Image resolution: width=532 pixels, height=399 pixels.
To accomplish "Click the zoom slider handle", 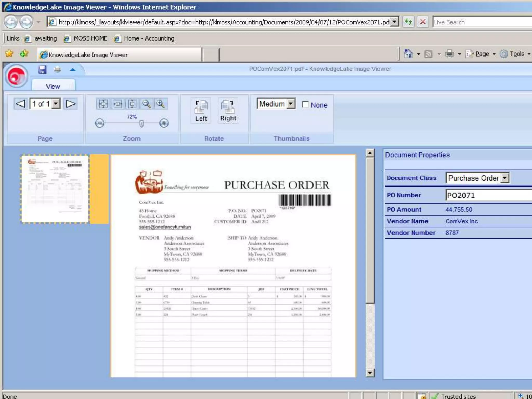I will coord(142,123).
